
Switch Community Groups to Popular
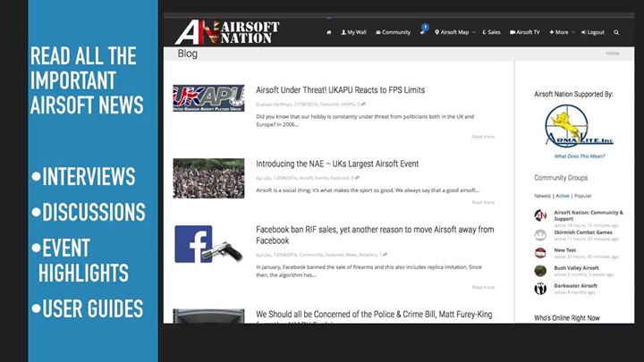(583, 196)
